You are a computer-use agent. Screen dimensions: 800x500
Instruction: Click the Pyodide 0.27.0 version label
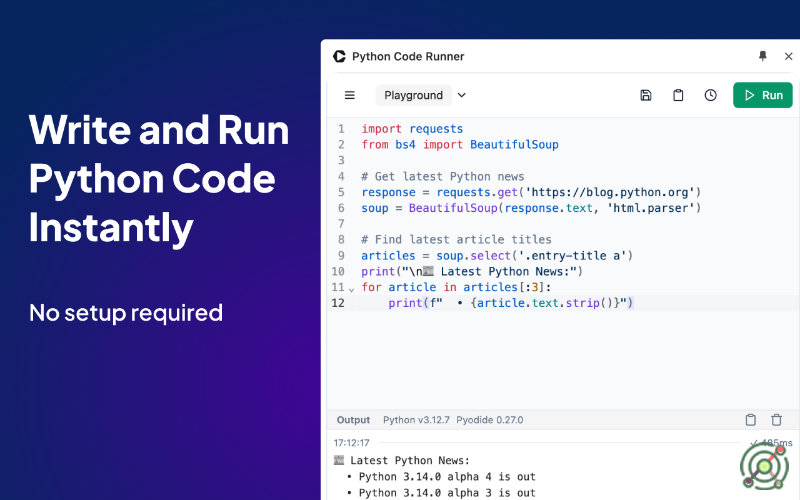click(489, 420)
